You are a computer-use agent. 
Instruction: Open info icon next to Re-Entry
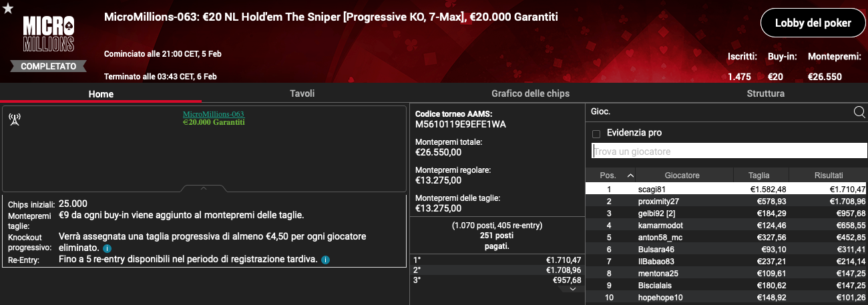pyautogui.click(x=325, y=260)
